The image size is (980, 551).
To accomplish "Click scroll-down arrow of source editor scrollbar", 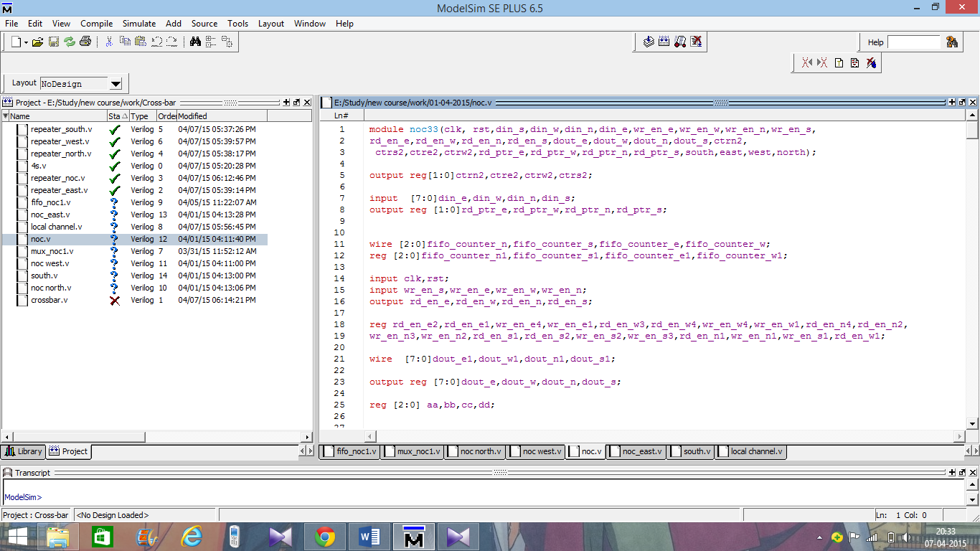I will 973,423.
